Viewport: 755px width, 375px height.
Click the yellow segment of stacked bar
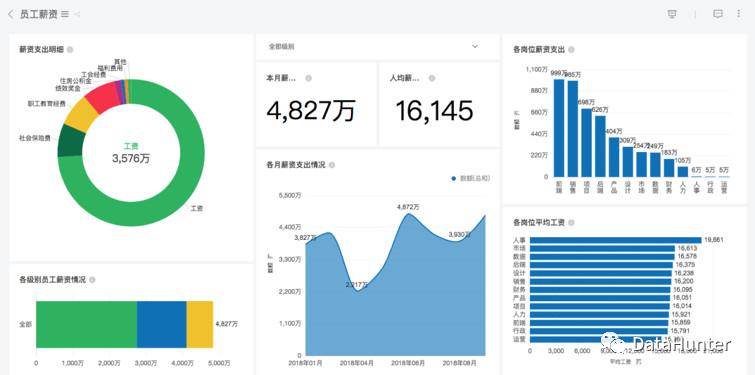coord(200,324)
